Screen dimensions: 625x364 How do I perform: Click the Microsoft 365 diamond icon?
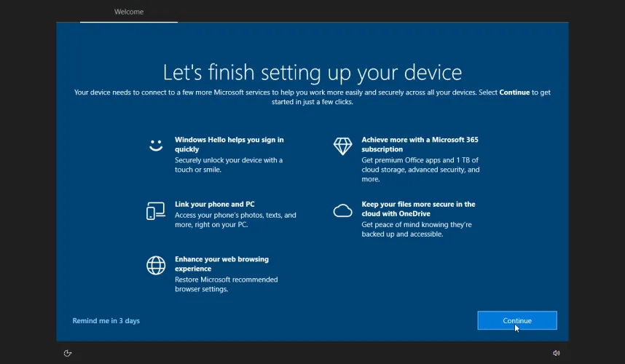click(x=342, y=146)
